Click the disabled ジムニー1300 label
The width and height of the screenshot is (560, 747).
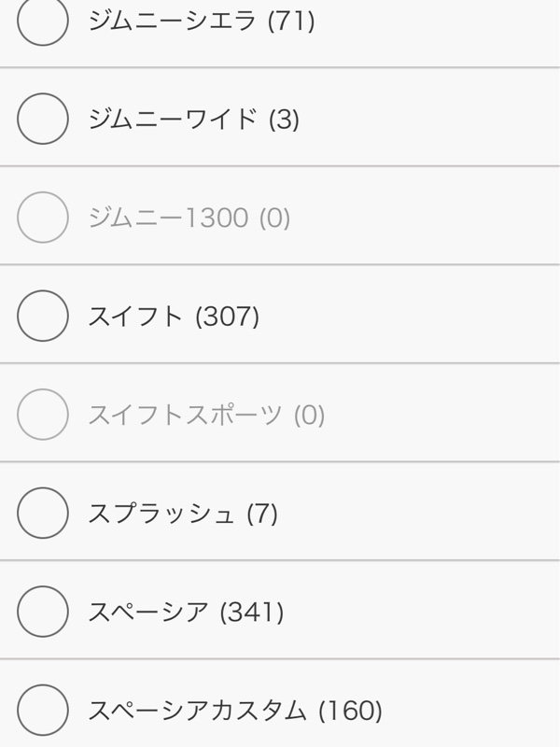click(169, 218)
